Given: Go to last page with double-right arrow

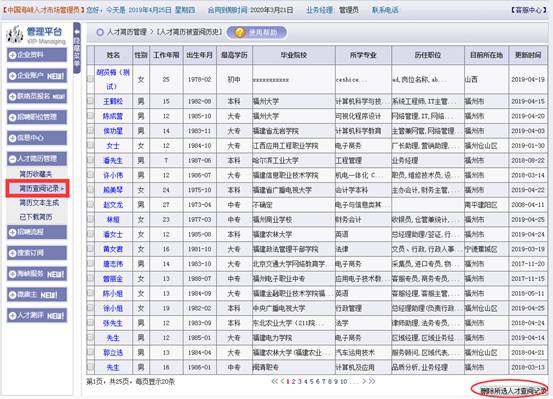Looking at the screenshot, I should (372, 381).
